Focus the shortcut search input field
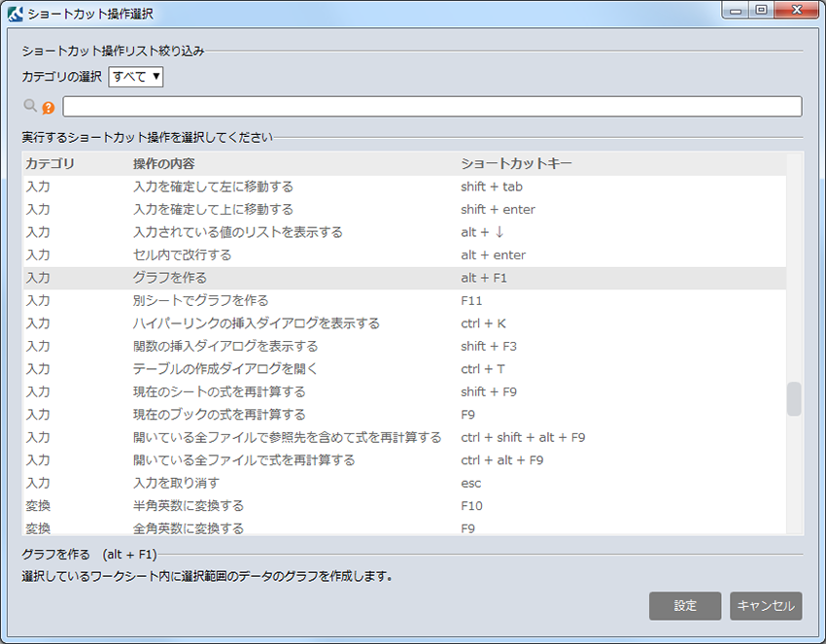The height and width of the screenshot is (644, 826). (432, 107)
